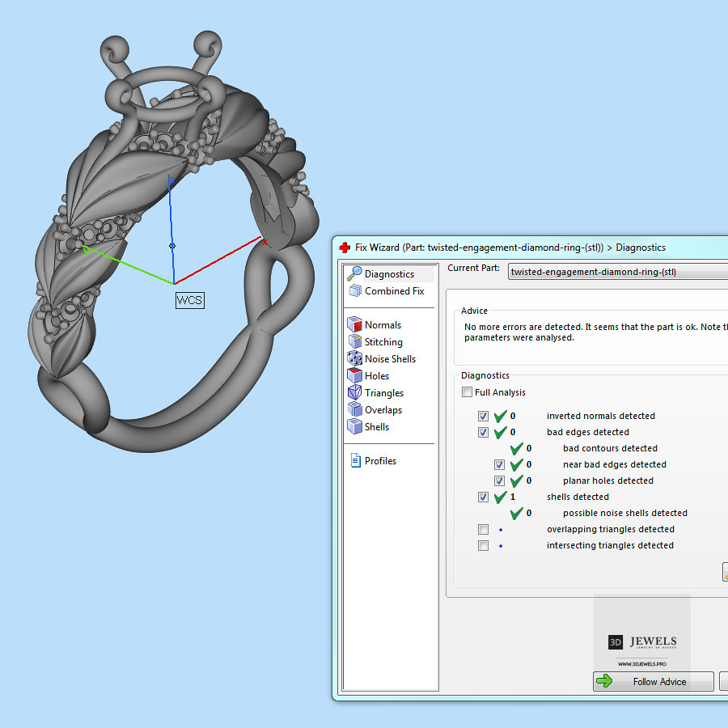Enable intersecting triangles detected checkbox
This screenshot has height=728, width=728.
tap(484, 545)
